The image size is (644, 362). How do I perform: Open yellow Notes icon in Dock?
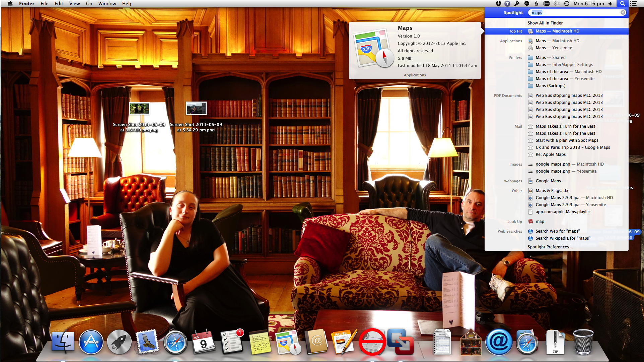[x=260, y=342]
